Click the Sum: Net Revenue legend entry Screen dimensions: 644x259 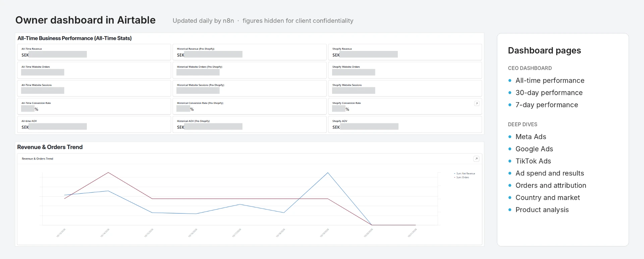pos(465,174)
